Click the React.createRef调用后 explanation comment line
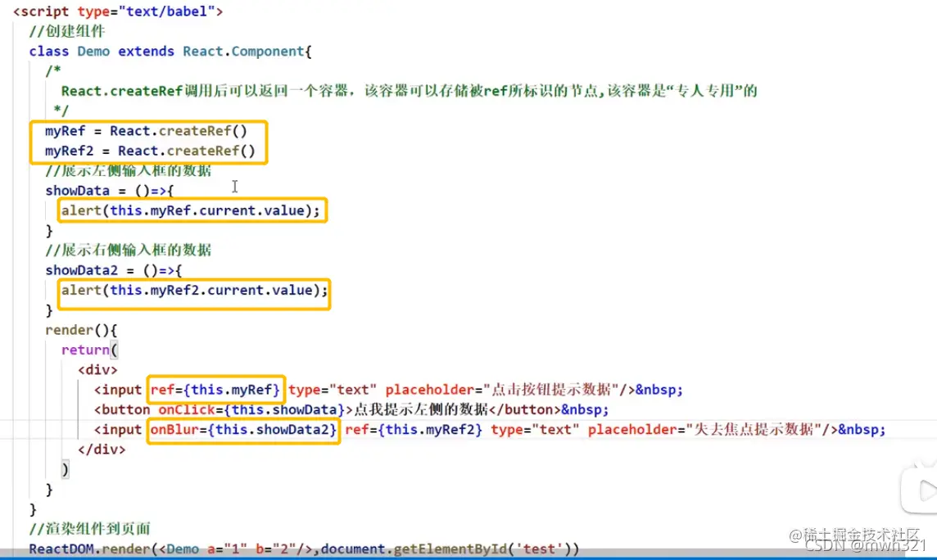The image size is (937, 560). click(410, 91)
